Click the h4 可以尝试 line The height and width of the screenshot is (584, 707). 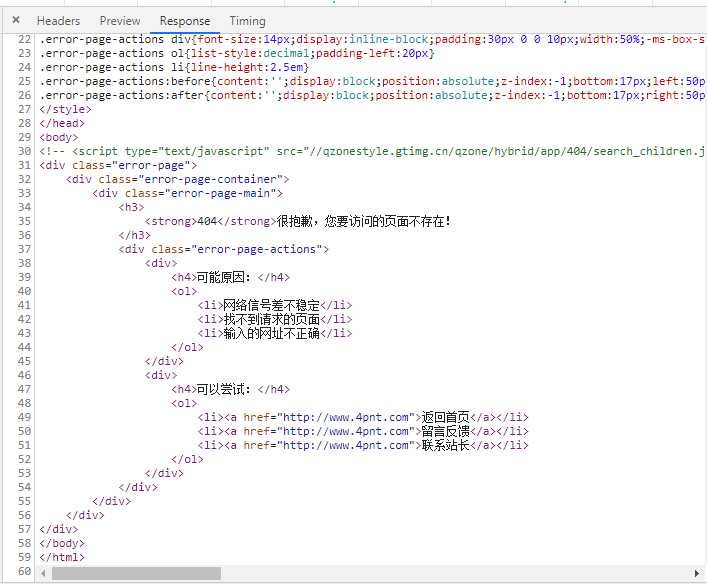click(x=230, y=389)
